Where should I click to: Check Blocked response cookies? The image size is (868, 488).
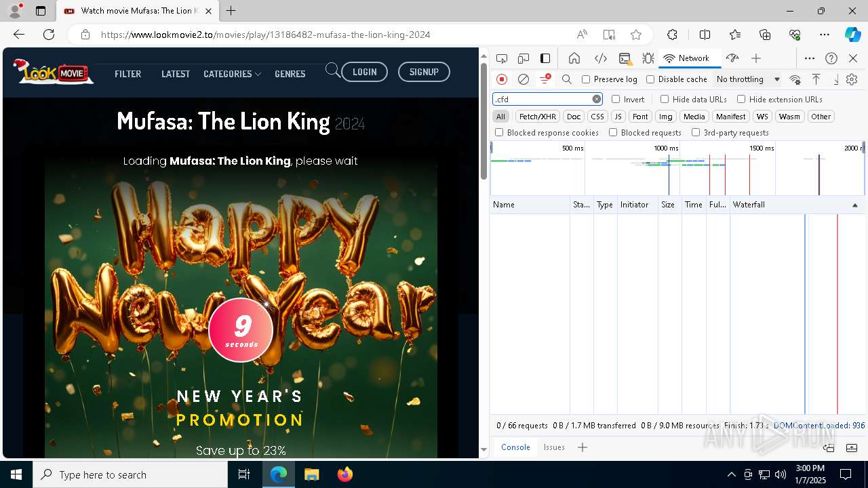(x=499, y=133)
